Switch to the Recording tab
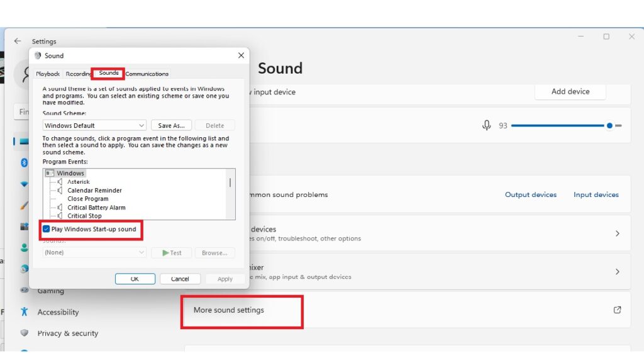This screenshot has width=644, height=353. pos(78,74)
